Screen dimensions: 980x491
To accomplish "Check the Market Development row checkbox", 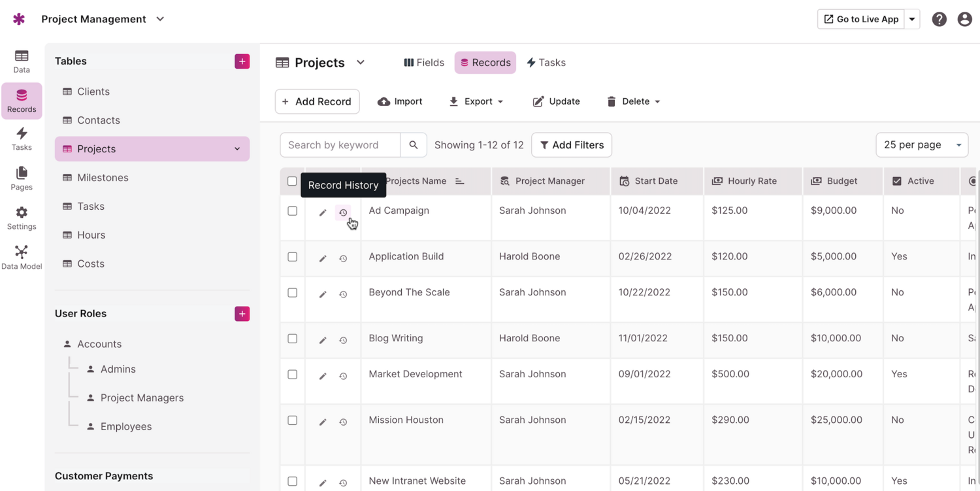I will pyautogui.click(x=292, y=375).
